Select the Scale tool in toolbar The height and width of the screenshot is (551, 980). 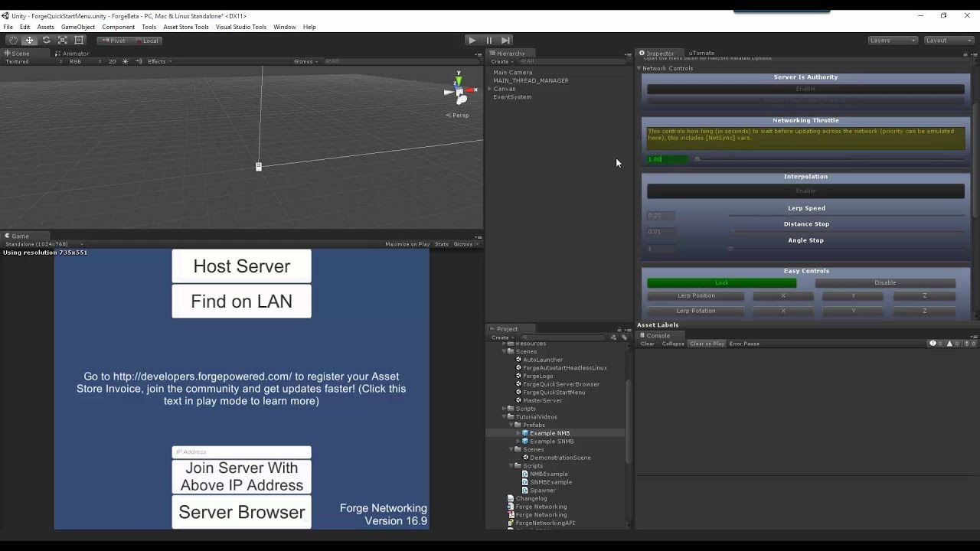pos(63,41)
